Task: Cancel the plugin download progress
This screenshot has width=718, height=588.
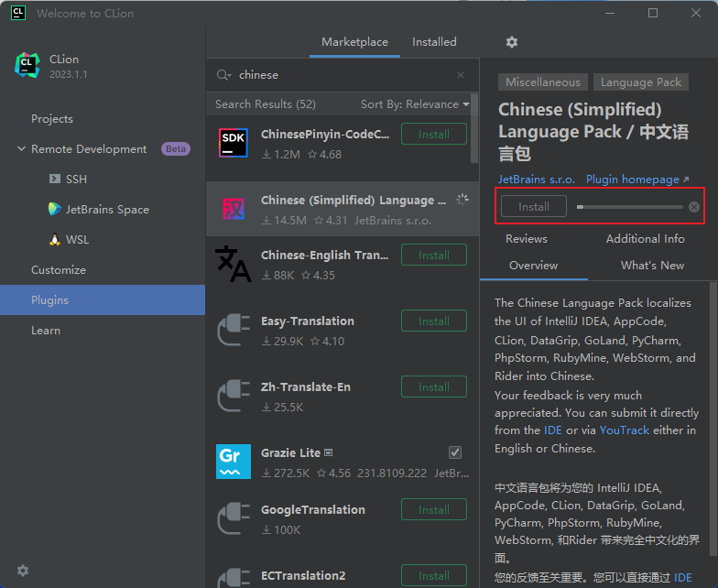Action: click(x=694, y=207)
